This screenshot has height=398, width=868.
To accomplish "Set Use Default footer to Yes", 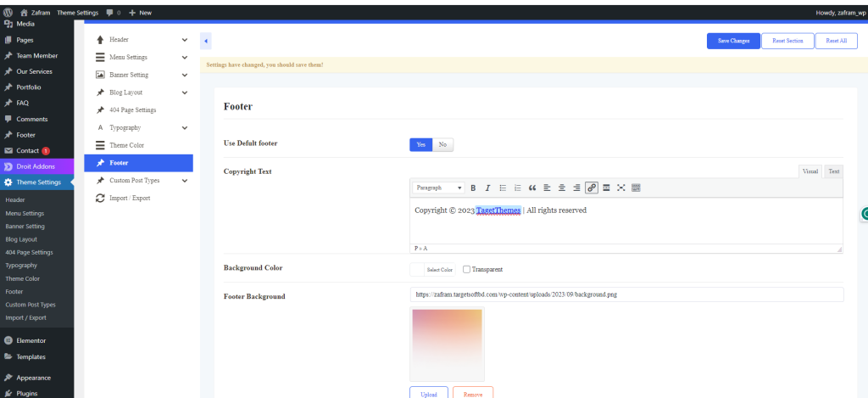I will click(x=421, y=144).
